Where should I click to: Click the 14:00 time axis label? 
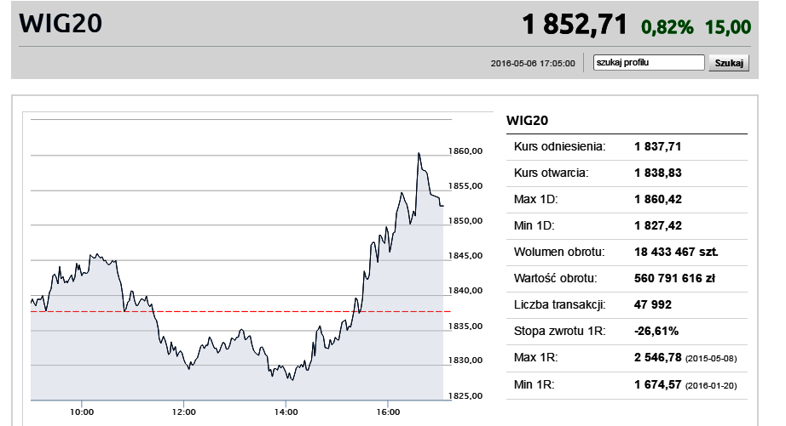pyautogui.click(x=286, y=412)
